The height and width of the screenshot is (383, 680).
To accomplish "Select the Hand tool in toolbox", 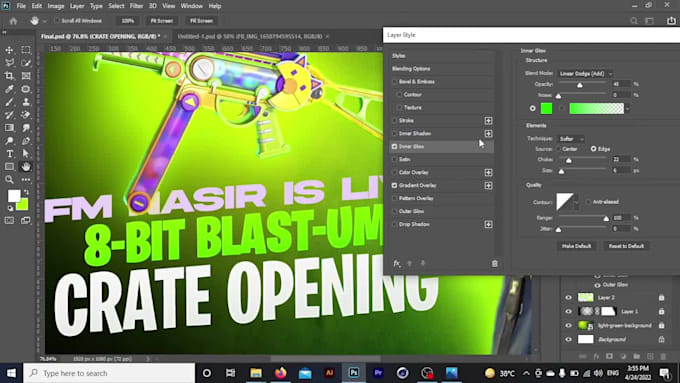I will click(26, 167).
